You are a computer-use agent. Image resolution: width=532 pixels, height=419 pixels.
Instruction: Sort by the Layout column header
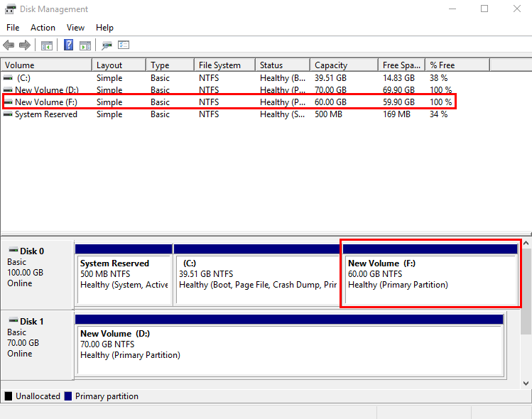[119, 65]
